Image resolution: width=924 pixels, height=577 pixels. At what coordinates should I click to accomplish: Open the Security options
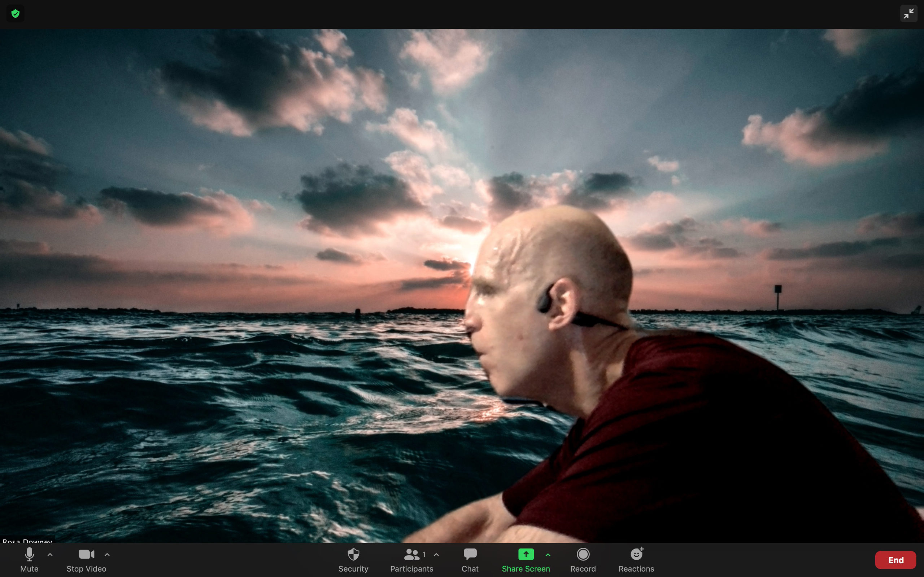[353, 555]
